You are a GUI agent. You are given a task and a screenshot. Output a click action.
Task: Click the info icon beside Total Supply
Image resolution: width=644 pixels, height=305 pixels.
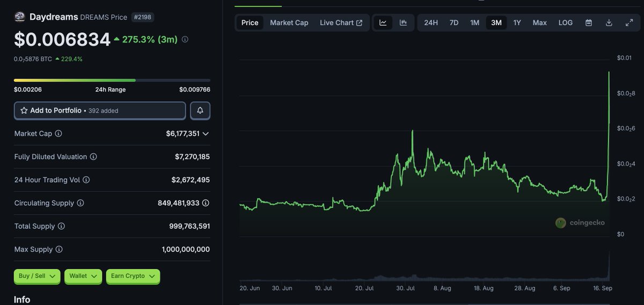click(x=61, y=226)
